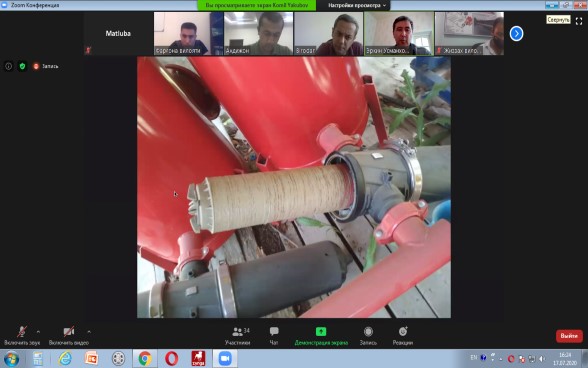Open the Участники participants panel

(237, 336)
